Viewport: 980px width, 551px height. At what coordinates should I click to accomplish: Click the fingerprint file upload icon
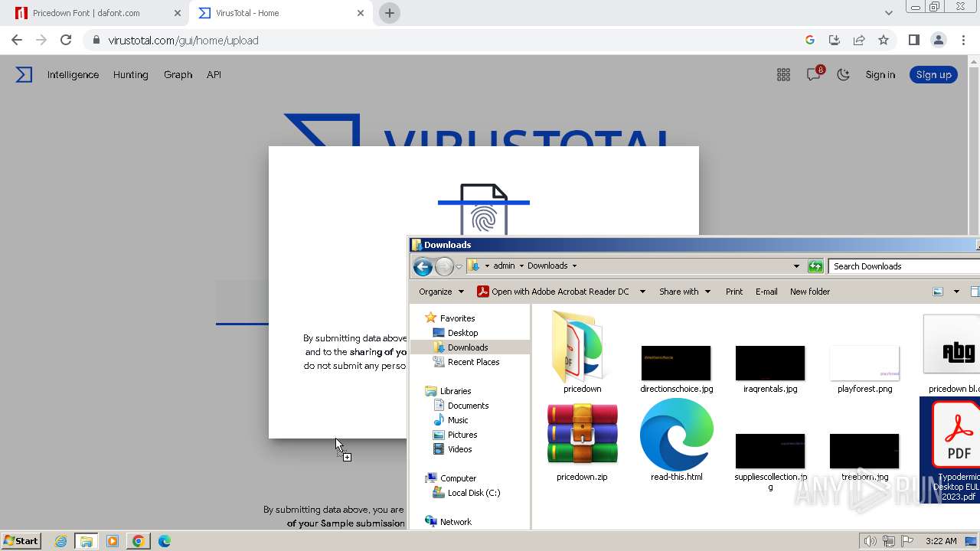[x=484, y=210]
